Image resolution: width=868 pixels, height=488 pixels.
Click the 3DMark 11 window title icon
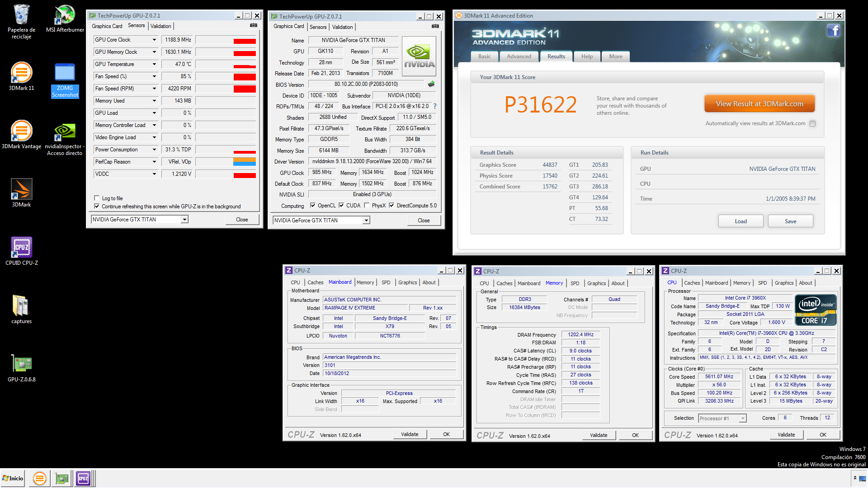pyautogui.click(x=459, y=15)
